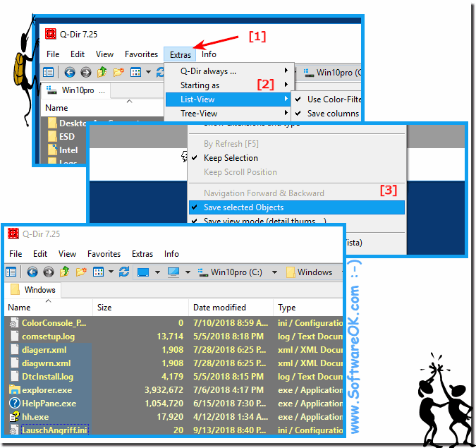Open File menu in Windows-folder window
This screenshot has width=476, height=448.
coord(16,254)
